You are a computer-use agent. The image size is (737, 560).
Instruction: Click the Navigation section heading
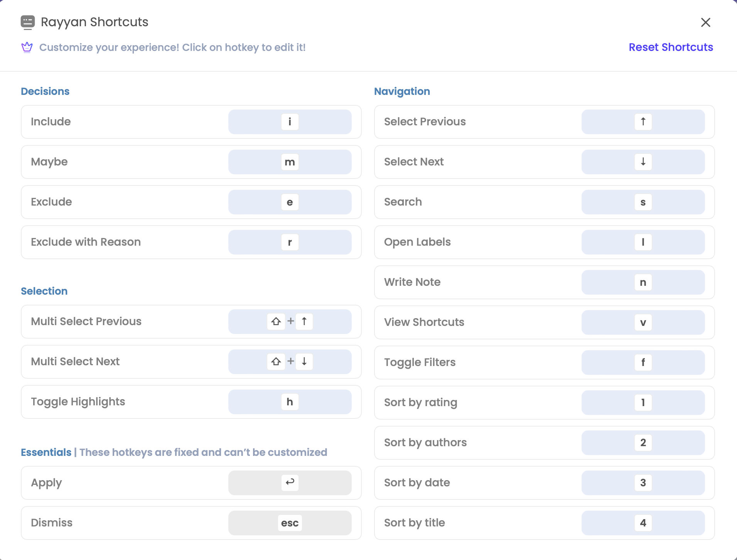point(402,91)
